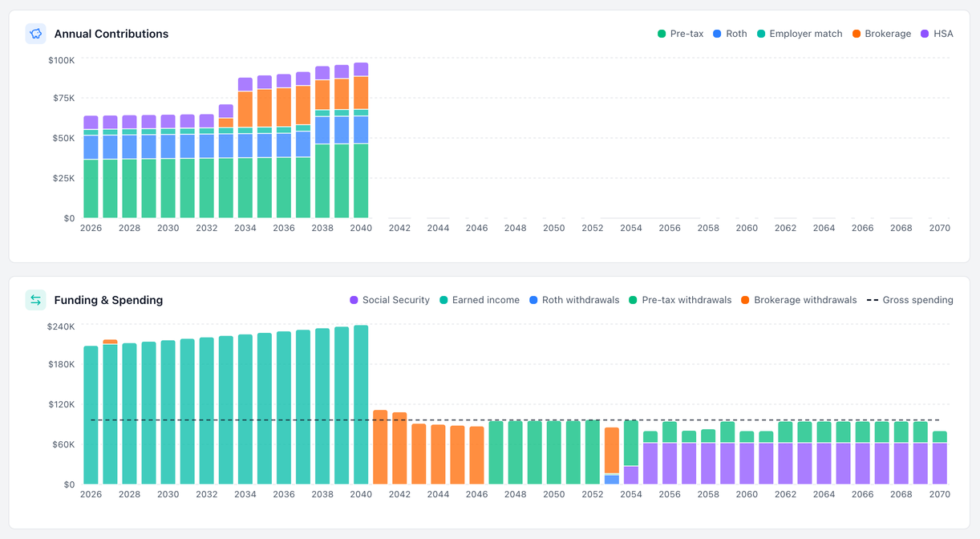Click the $25K axis label

[x=64, y=178]
